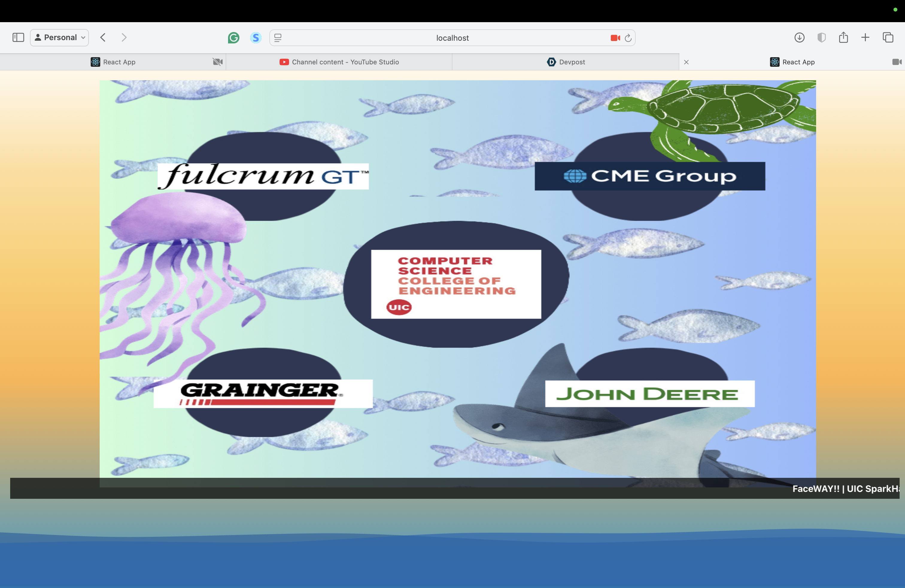Go forward to next page
The height and width of the screenshot is (588, 905).
tap(124, 37)
